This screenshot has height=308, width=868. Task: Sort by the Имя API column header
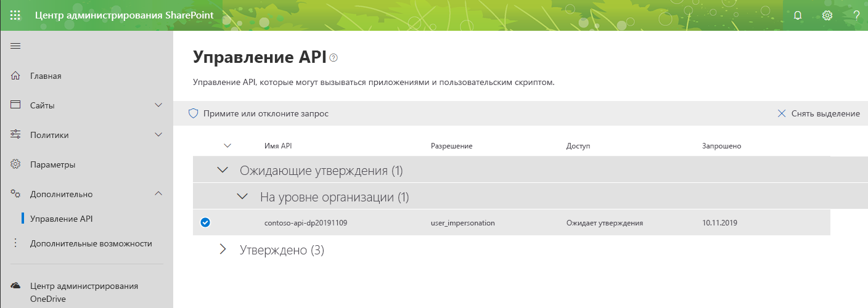click(278, 146)
